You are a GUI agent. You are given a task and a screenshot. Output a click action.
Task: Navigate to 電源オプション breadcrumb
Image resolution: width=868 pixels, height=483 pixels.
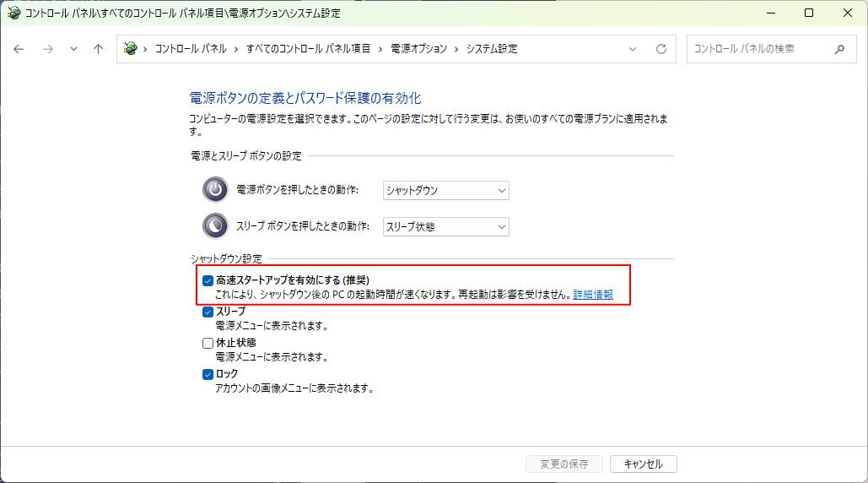pyautogui.click(x=418, y=49)
